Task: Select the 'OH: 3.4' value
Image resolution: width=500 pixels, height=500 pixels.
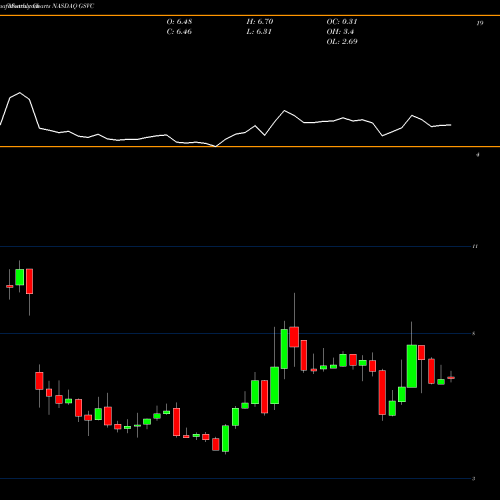Action: (x=340, y=32)
